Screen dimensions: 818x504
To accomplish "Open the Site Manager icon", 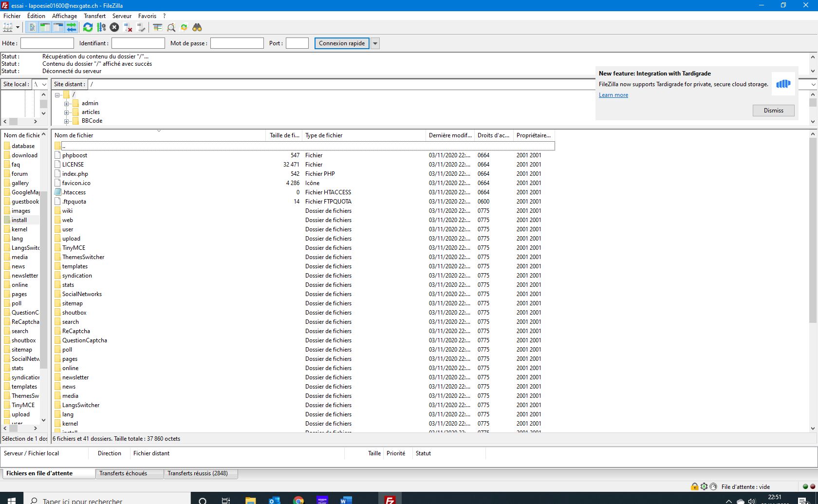I will pyautogui.click(x=8, y=28).
